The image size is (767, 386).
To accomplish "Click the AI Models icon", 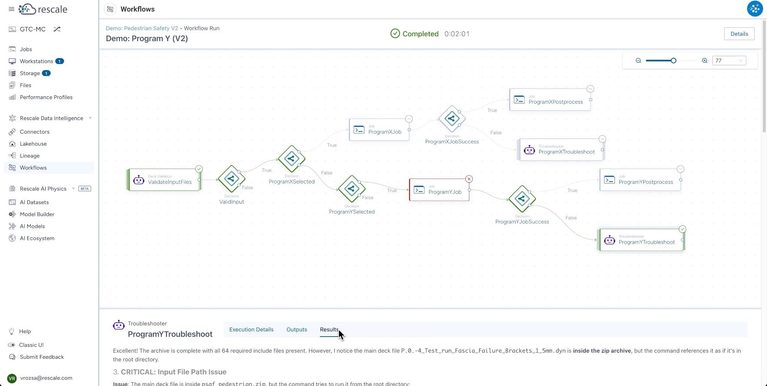I will tap(12, 226).
